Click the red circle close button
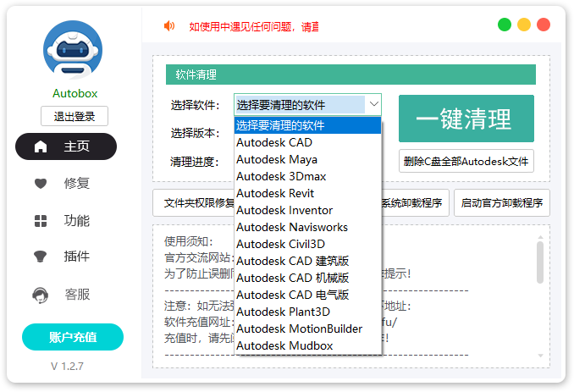 tap(544, 25)
